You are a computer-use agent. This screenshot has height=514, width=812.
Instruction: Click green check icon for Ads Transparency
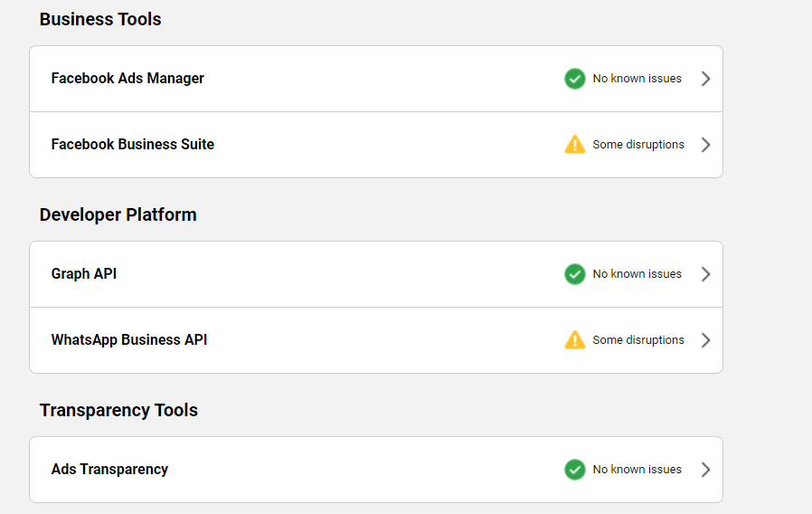click(575, 470)
